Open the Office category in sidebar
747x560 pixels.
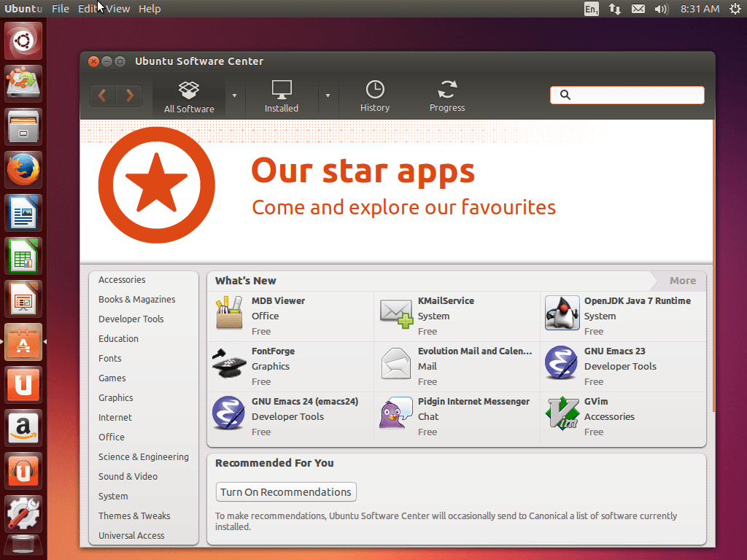[112, 437]
